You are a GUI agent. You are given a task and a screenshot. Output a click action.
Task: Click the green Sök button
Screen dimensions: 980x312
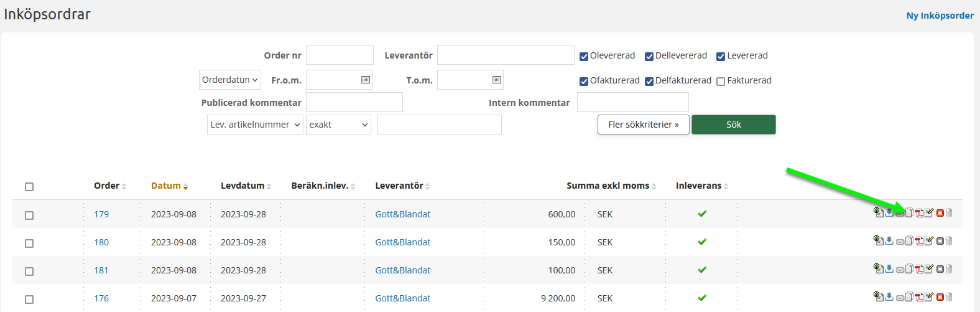733,125
